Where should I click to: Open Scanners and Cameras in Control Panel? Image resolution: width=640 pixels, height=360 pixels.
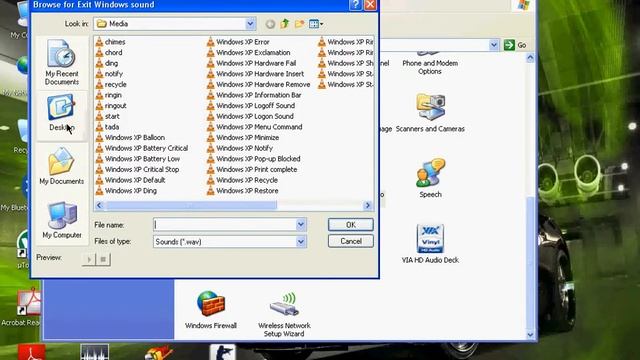(x=430, y=113)
